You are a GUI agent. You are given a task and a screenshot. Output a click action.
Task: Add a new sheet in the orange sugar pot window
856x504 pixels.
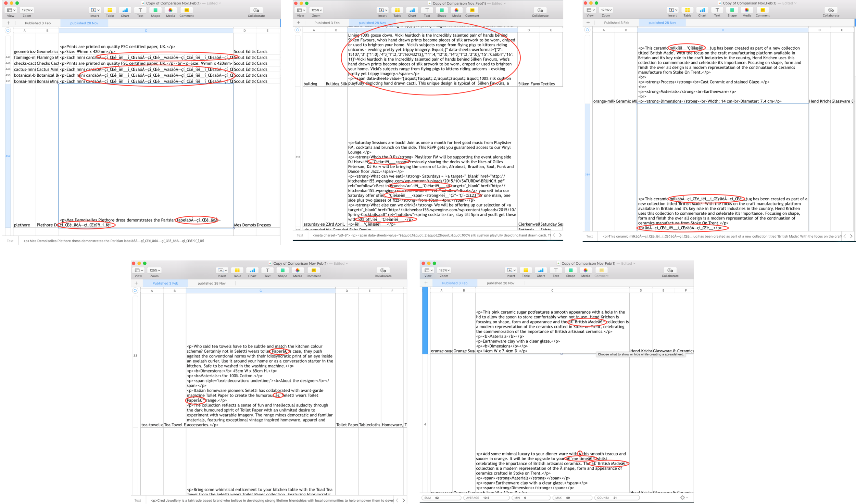426,283
